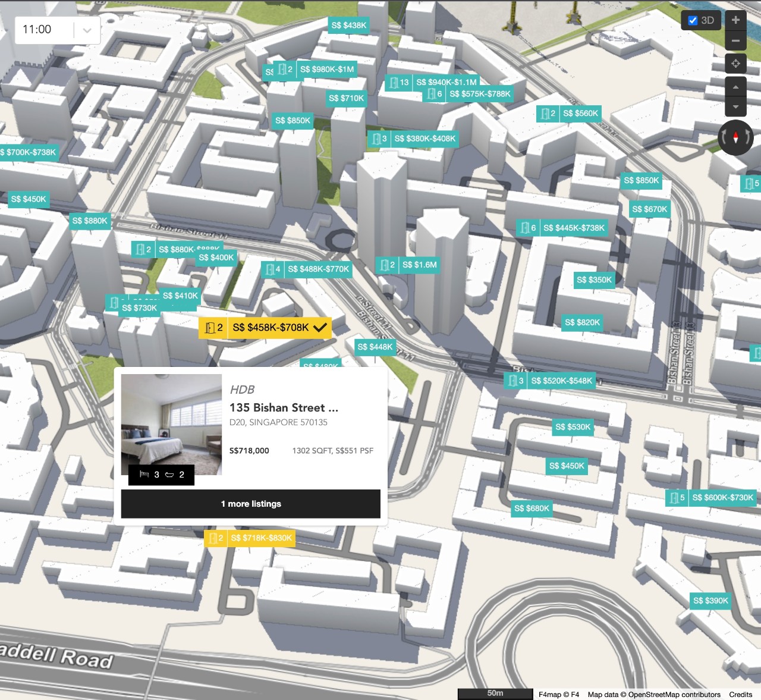The image size is (761, 700).
Task: Zoom out using the minus icon
Action: click(735, 40)
